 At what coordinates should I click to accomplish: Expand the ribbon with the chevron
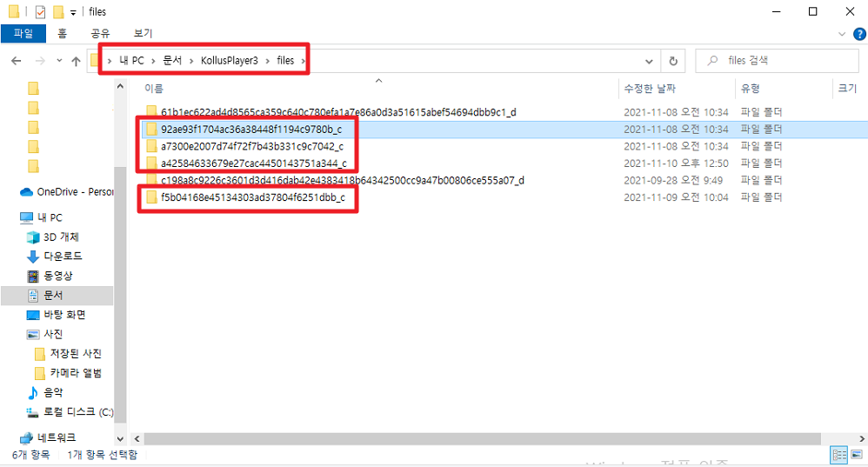[x=841, y=33]
